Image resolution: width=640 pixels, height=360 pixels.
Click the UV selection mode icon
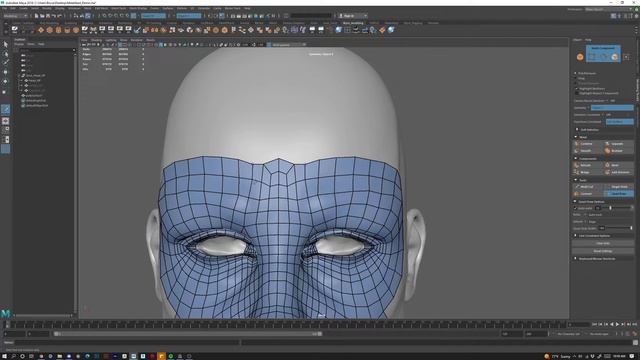[x=627, y=57]
